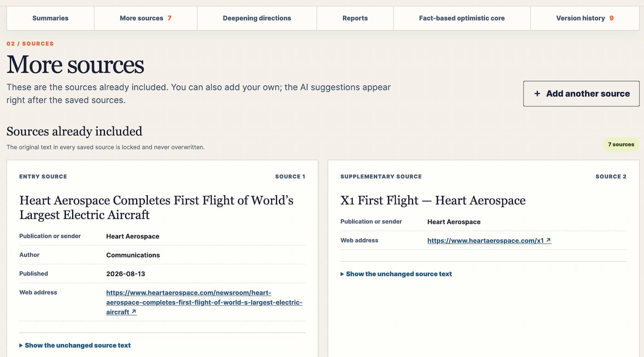Open the Deepening directions tab
This screenshot has width=644, height=357.
click(x=257, y=18)
